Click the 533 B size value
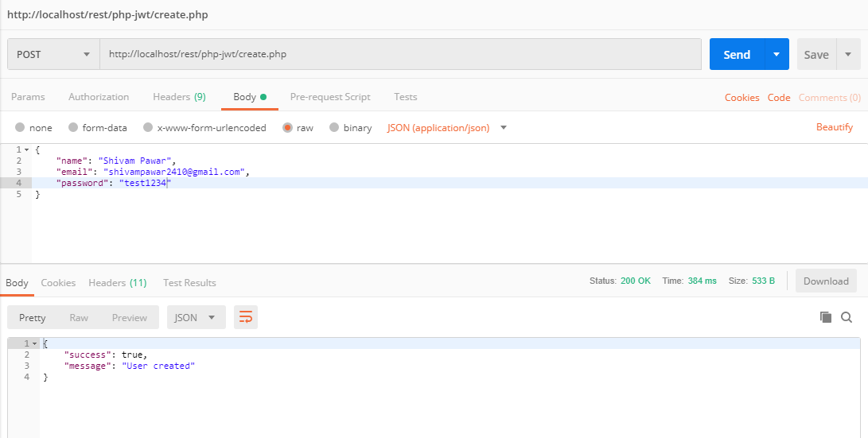The image size is (868, 438). (x=763, y=281)
